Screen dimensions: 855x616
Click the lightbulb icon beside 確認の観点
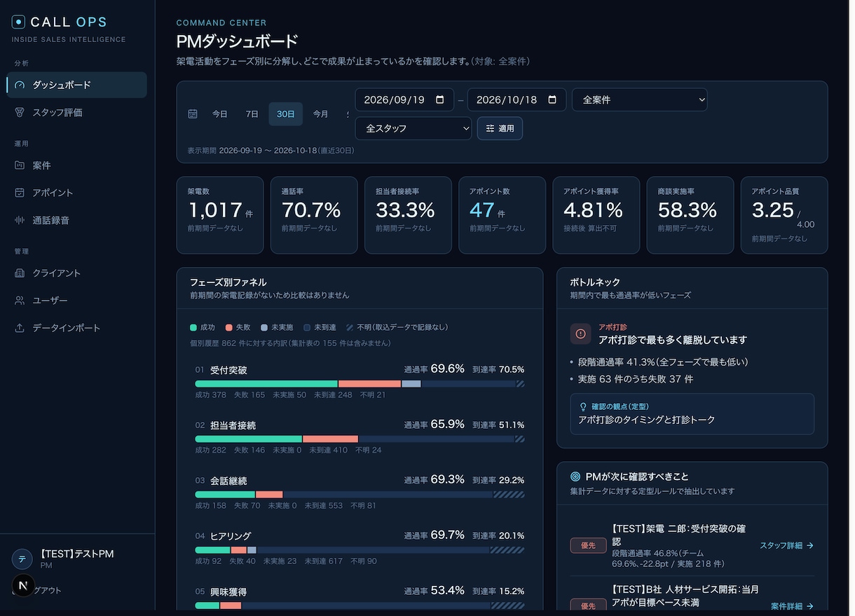click(x=583, y=406)
